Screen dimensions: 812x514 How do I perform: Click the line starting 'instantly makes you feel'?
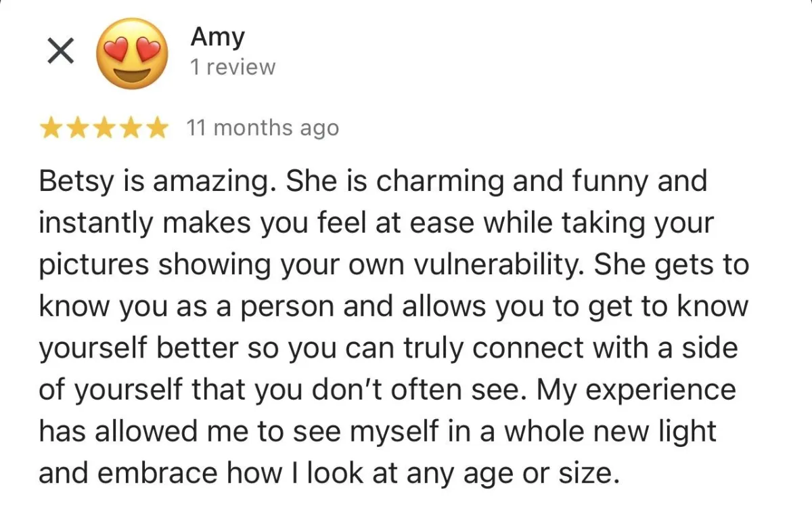376,223
